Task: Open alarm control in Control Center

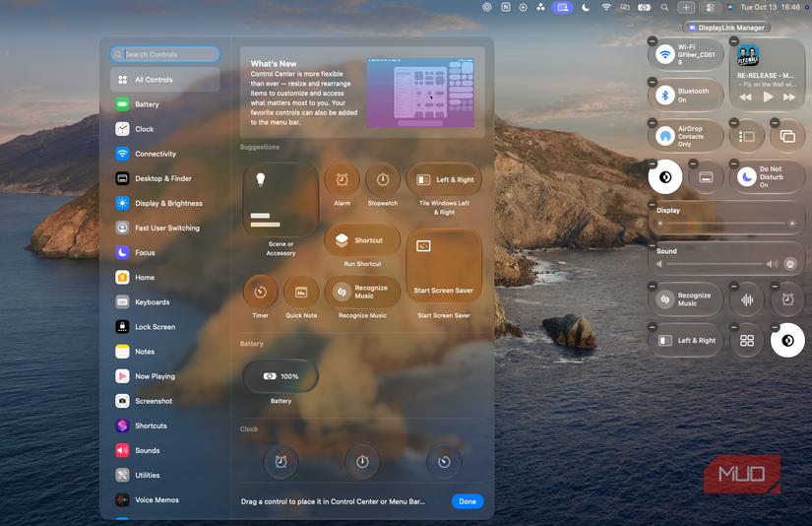Action: [x=787, y=299]
